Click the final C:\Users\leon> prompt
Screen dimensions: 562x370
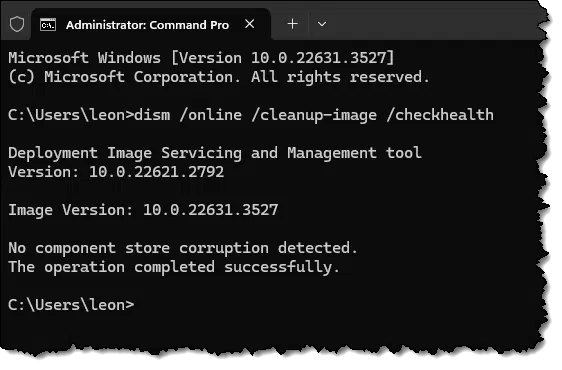coord(71,305)
